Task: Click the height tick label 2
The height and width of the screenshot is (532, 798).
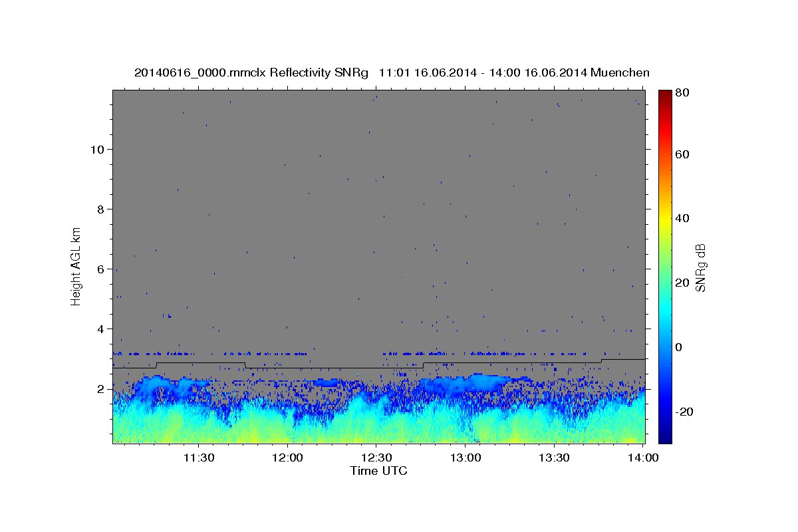Action: tap(101, 388)
